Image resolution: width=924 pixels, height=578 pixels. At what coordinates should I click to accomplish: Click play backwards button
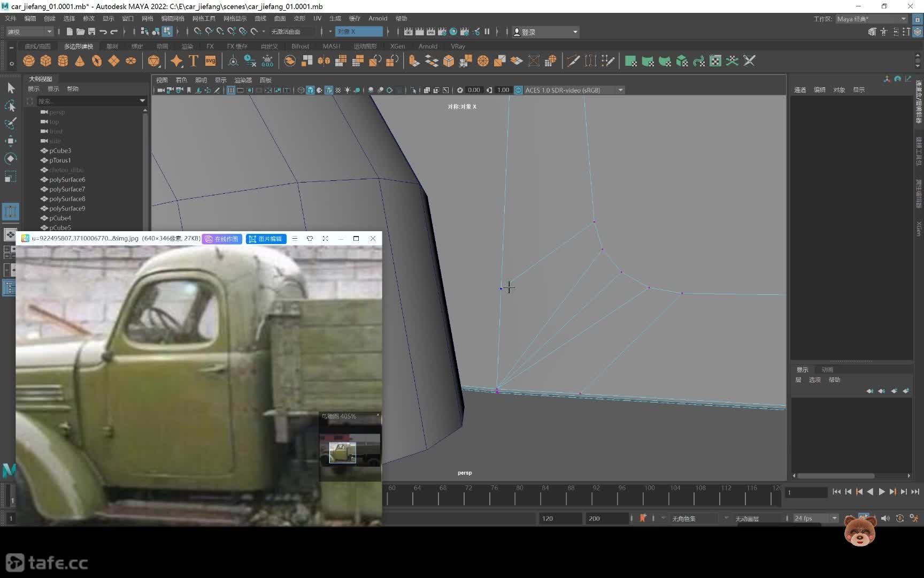pos(871,491)
